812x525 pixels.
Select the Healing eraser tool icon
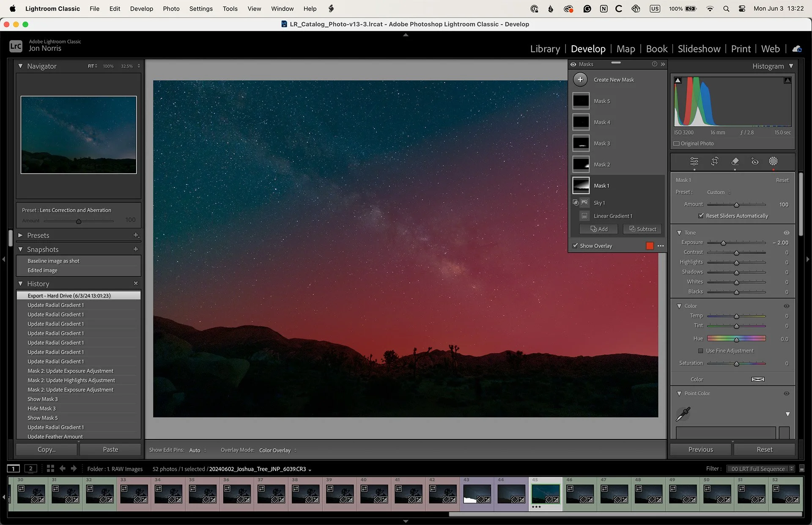click(735, 161)
